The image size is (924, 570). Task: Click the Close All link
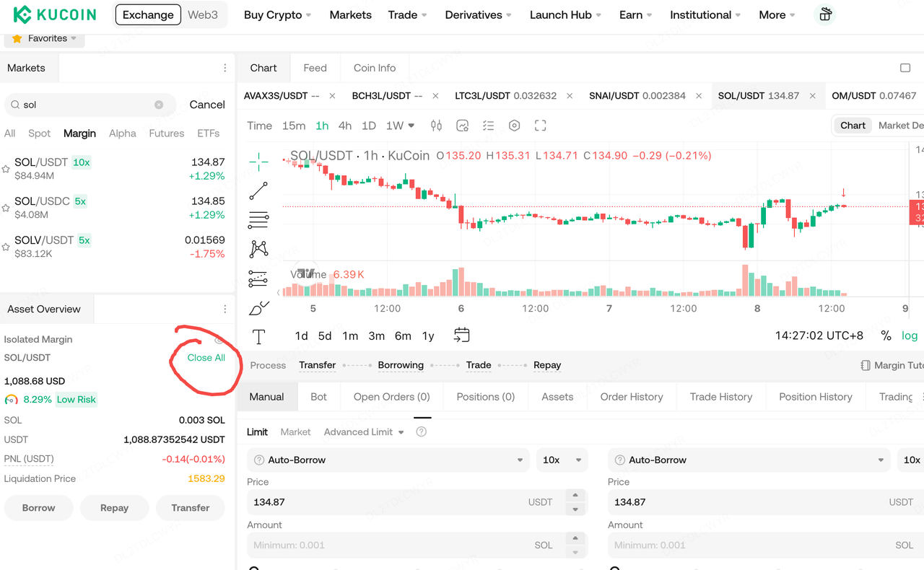pyautogui.click(x=206, y=358)
